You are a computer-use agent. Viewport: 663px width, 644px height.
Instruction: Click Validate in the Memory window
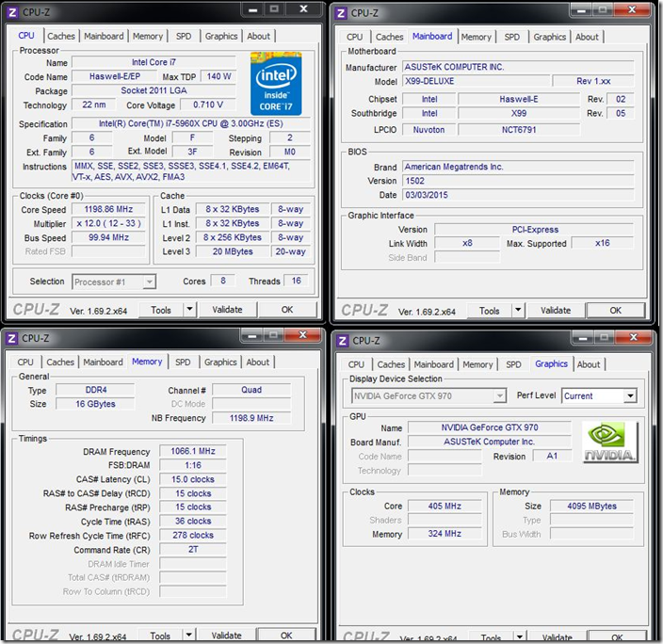click(x=226, y=636)
